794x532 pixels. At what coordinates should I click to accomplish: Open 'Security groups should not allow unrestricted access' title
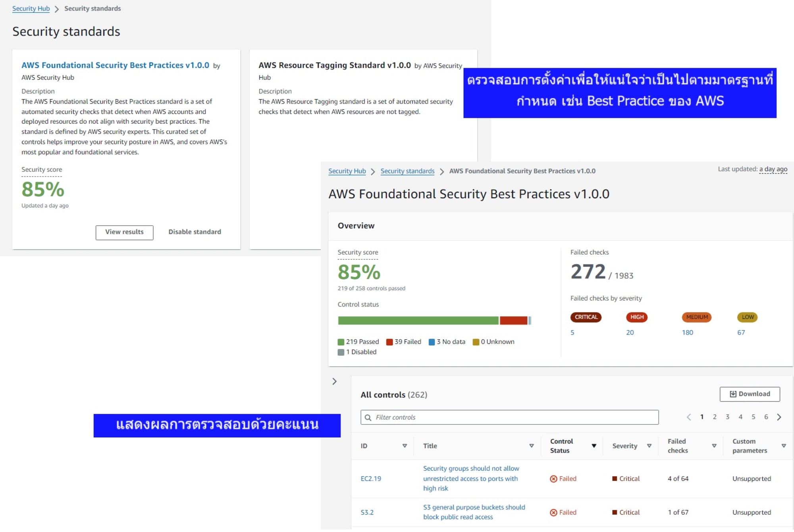[471, 478]
